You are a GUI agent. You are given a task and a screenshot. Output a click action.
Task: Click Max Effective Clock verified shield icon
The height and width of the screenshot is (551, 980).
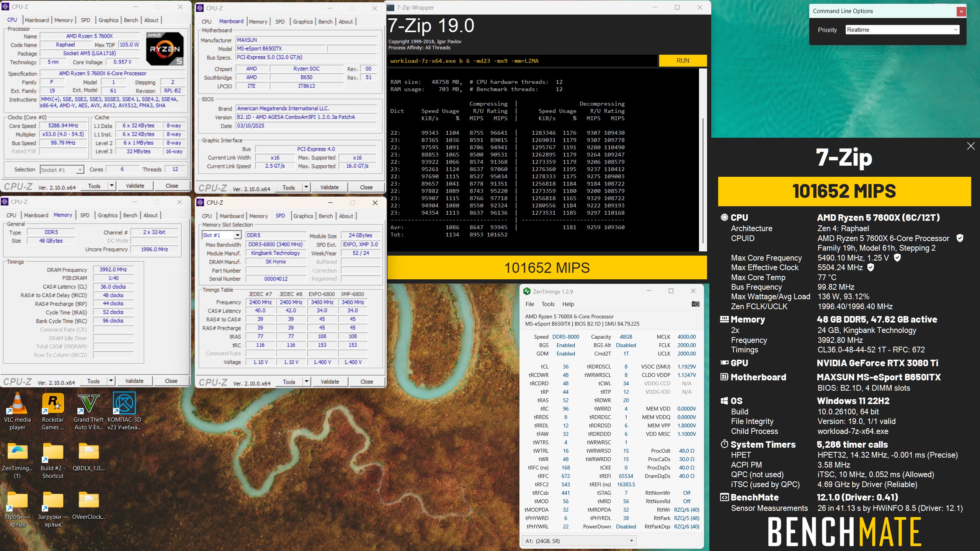click(x=870, y=267)
